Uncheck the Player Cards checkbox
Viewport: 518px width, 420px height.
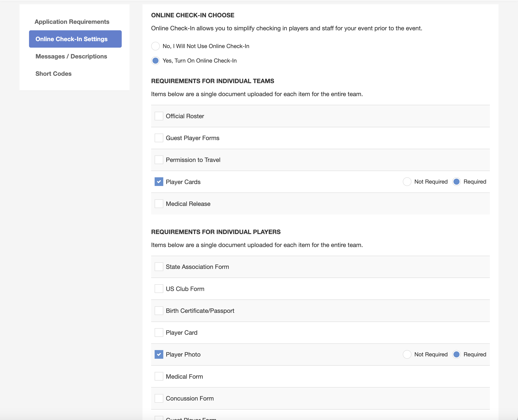[x=159, y=182]
